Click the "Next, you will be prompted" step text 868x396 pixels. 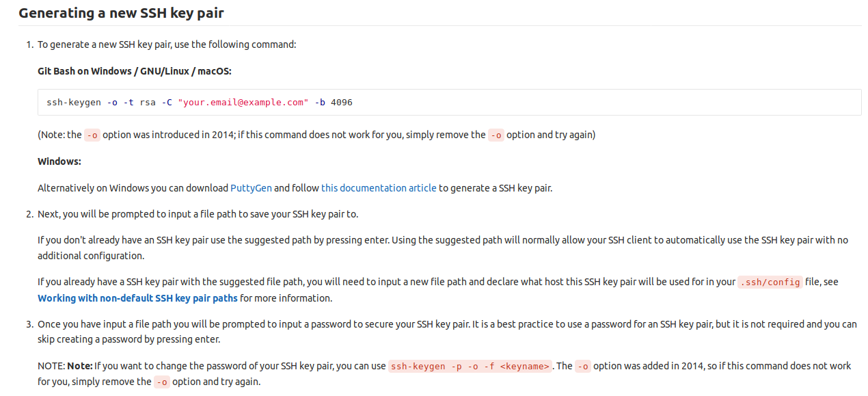198,214
